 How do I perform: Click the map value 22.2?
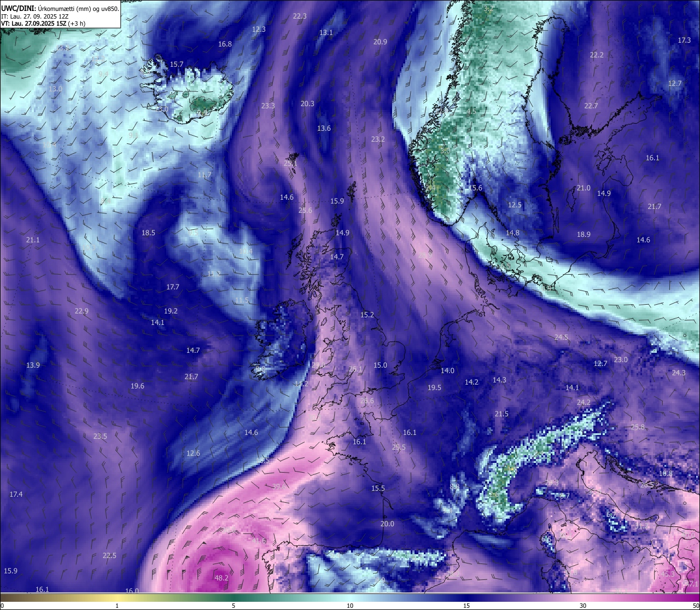coord(597,55)
